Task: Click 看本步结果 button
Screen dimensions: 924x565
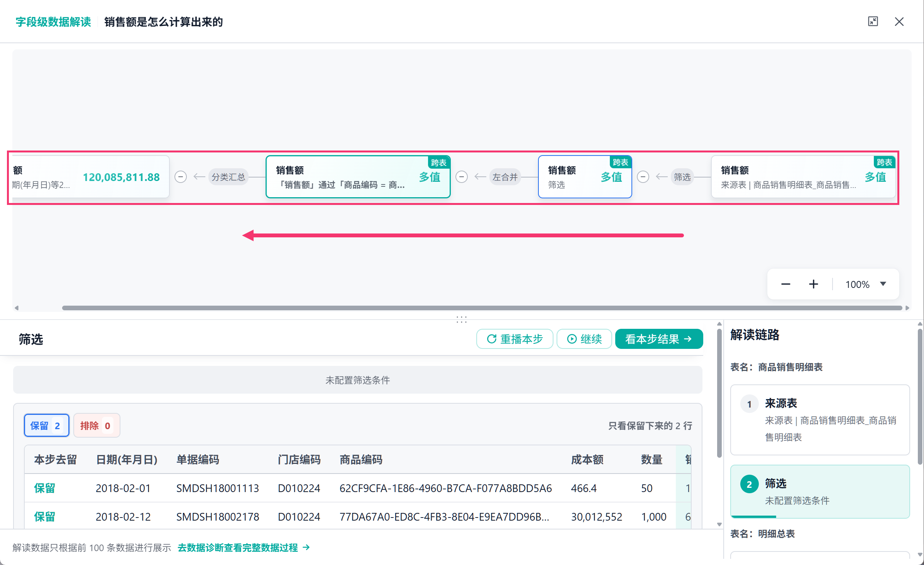Action: [659, 339]
